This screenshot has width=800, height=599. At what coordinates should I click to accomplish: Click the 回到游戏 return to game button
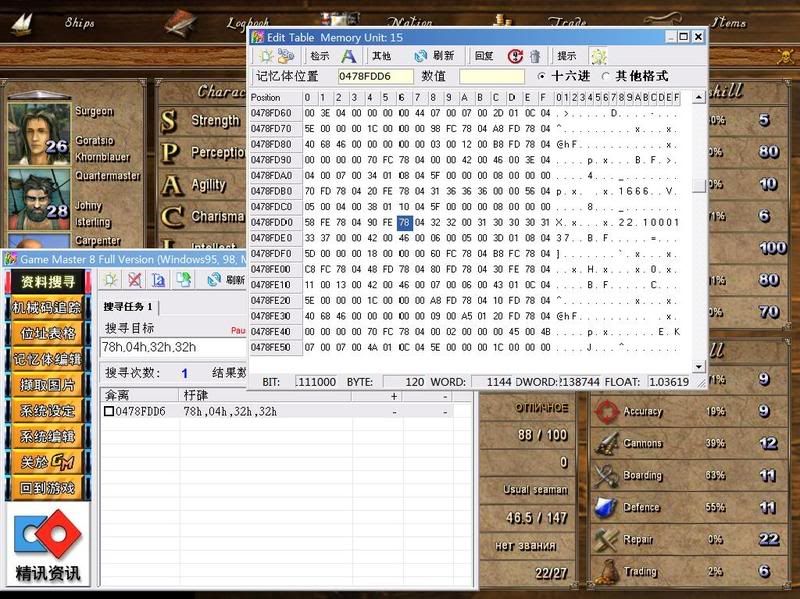pos(47,488)
